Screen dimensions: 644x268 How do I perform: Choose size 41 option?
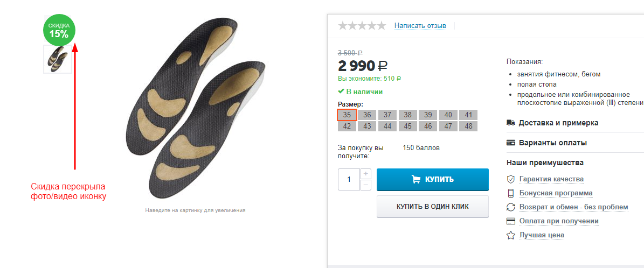click(468, 115)
